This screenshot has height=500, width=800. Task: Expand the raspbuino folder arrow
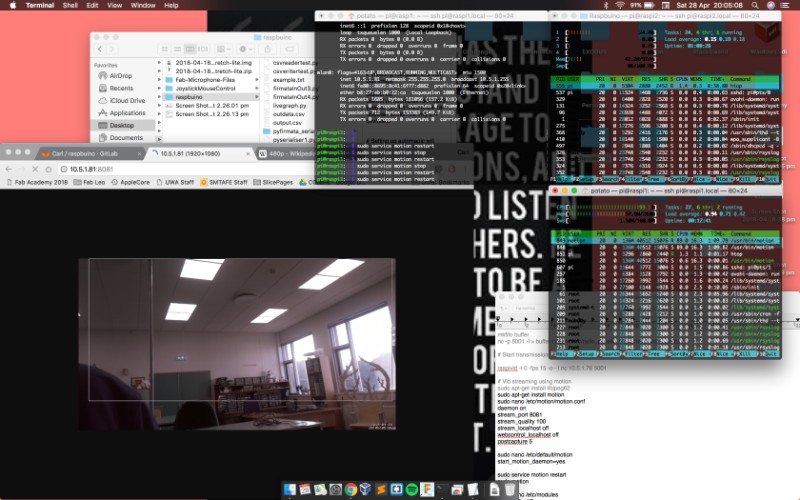coord(256,96)
